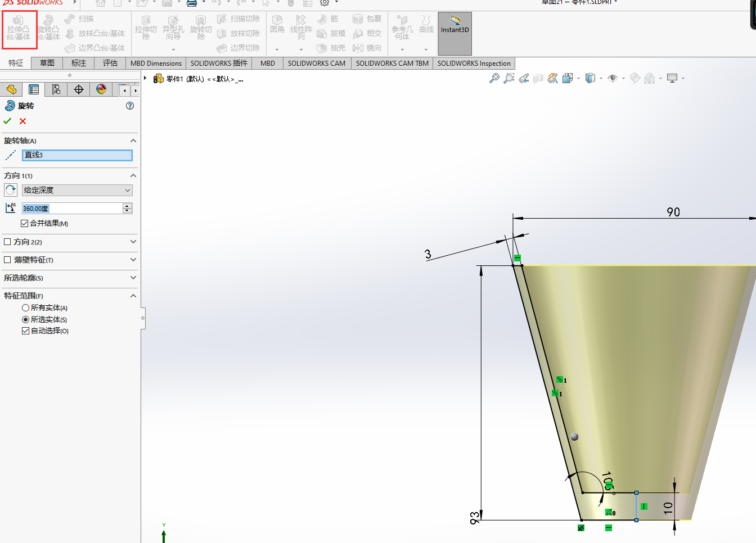Choose the 包覆 wrap tool
756x543 pixels.
(x=367, y=19)
